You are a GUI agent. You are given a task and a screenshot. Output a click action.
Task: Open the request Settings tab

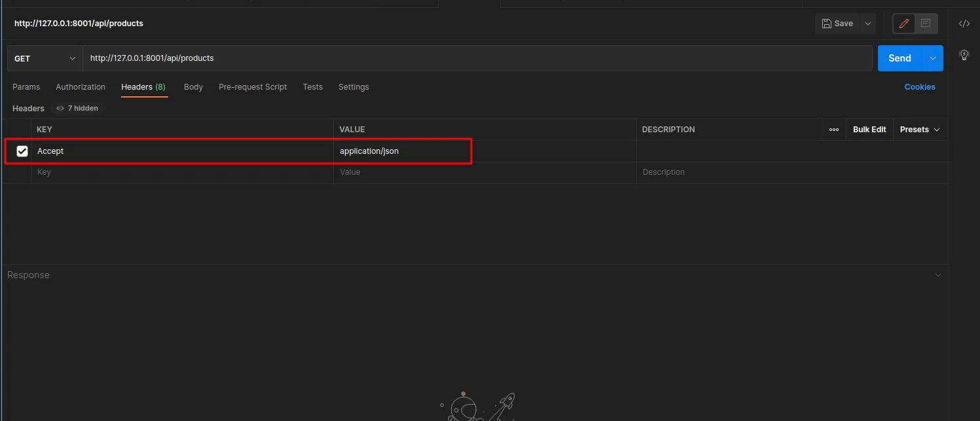pyautogui.click(x=354, y=87)
